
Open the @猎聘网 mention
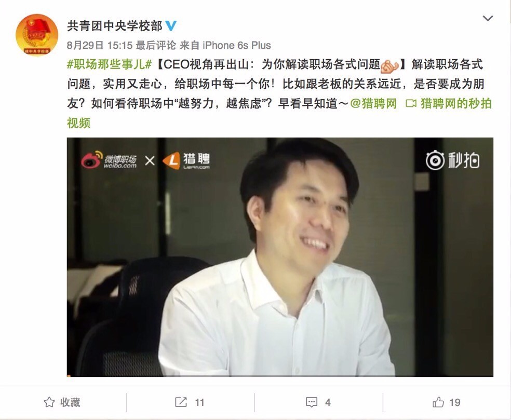pos(373,104)
